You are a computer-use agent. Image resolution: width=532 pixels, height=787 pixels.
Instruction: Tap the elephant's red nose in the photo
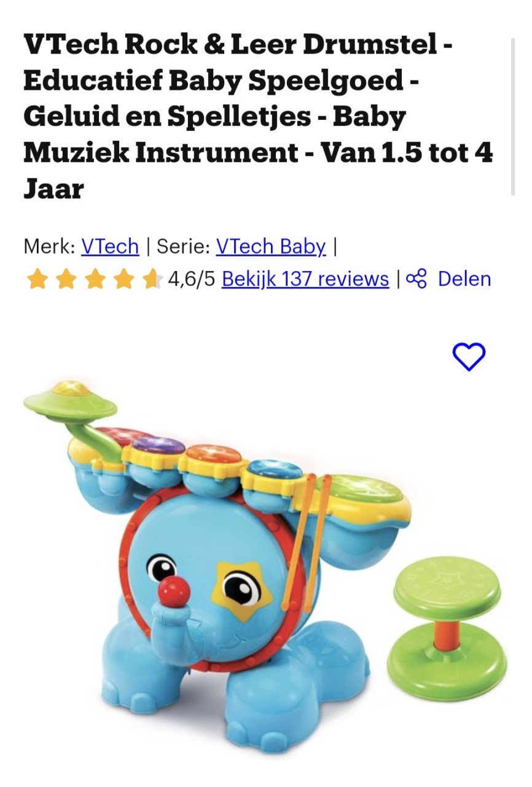[174, 591]
